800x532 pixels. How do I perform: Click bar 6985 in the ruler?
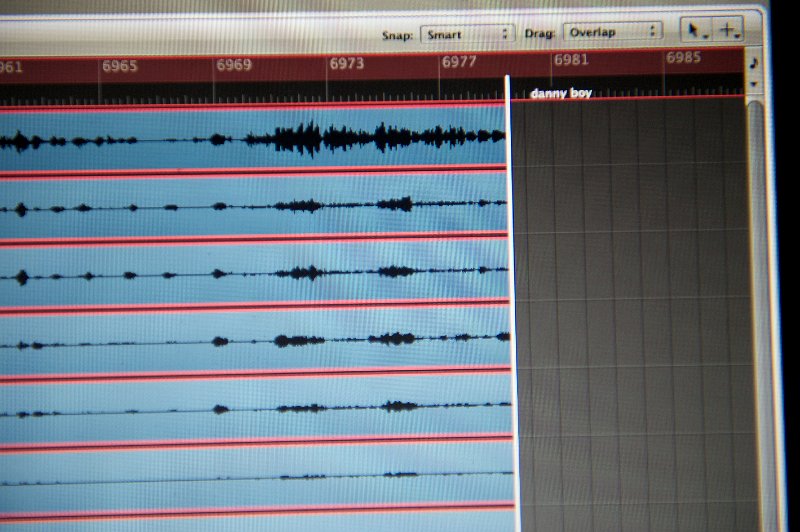coord(684,57)
